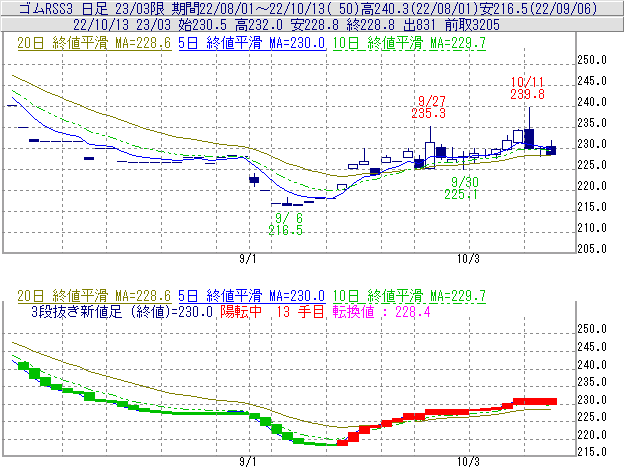The height and width of the screenshot is (475, 624).
Task: Click upper chart's 10日 終値平滑 MA=229.7 legend
Action: pos(409,43)
